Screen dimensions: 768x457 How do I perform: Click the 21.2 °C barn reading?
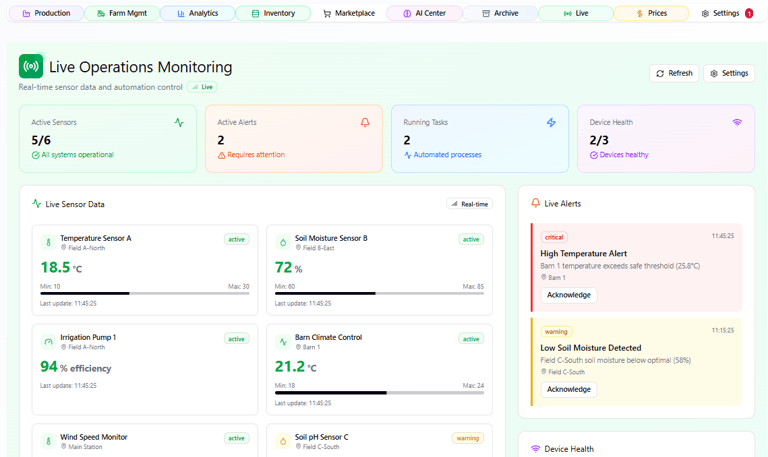click(295, 367)
